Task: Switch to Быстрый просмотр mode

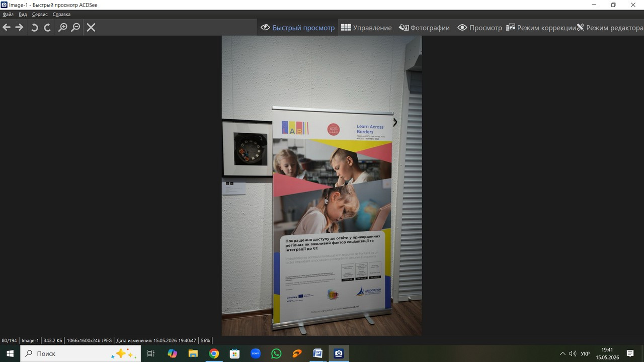Action: point(297,28)
